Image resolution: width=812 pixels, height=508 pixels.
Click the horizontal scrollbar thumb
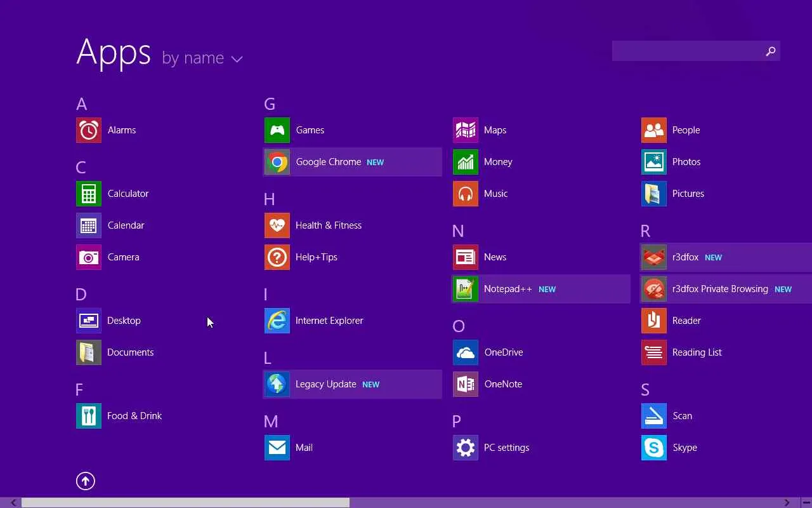click(x=185, y=503)
